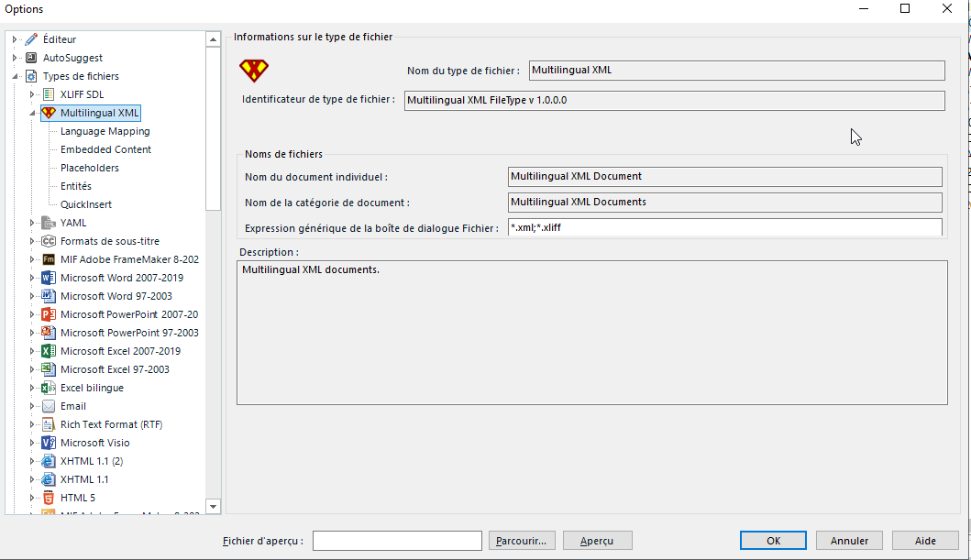Click the Excel 97-2003 icon
The height and width of the screenshot is (560, 971).
(49, 369)
